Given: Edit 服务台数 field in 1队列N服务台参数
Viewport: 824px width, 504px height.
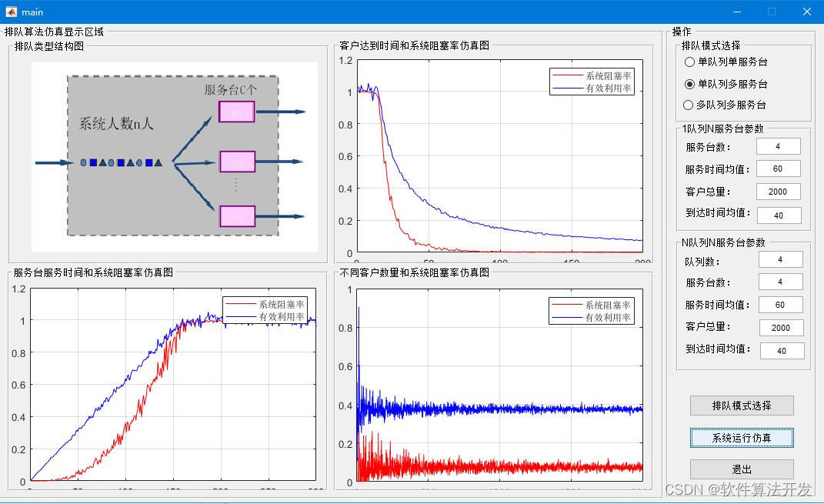Looking at the screenshot, I should 779,147.
